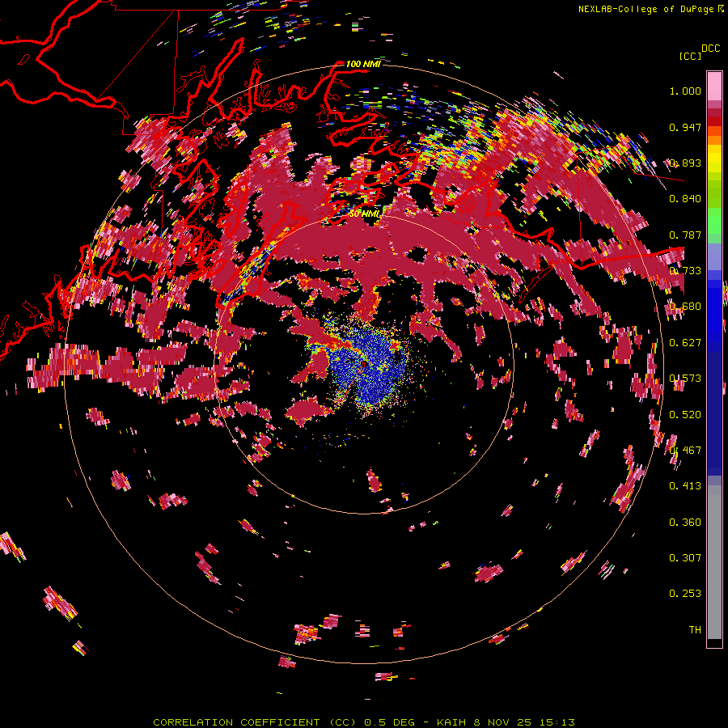
Task: Click the 100 NMI range ring label
Action: pyautogui.click(x=363, y=64)
